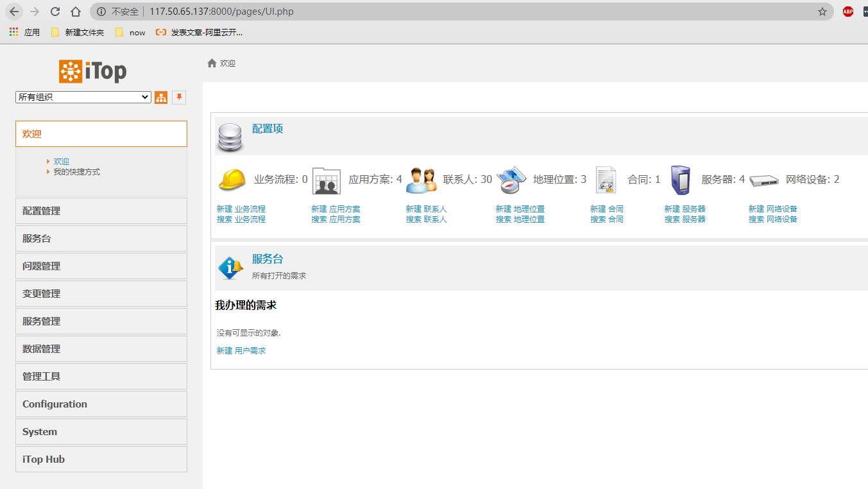Screen dimensions: 868x489
Task: Click the info icon beside 服务台 header
Action: tap(230, 267)
